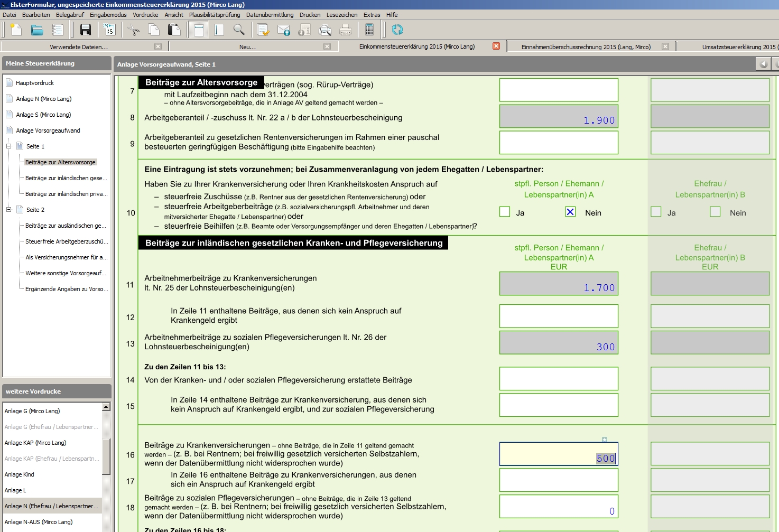Open the Bearbeiten menu
The width and height of the screenshot is (779, 532).
36,15
